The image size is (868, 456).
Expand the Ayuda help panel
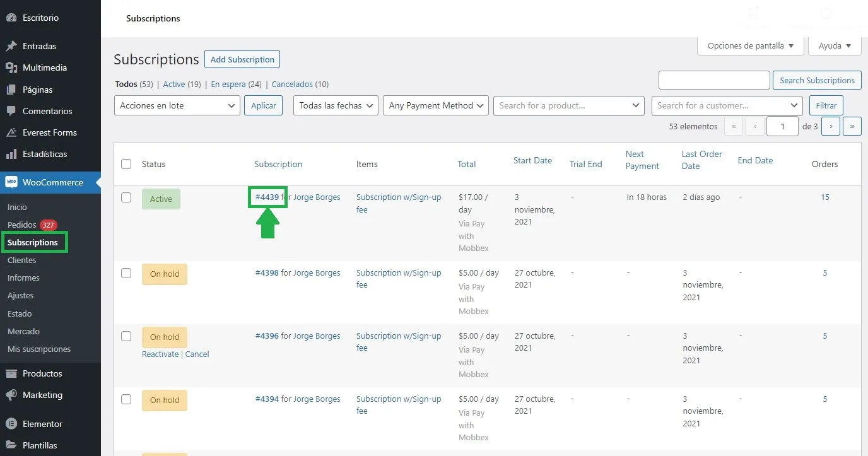point(835,46)
